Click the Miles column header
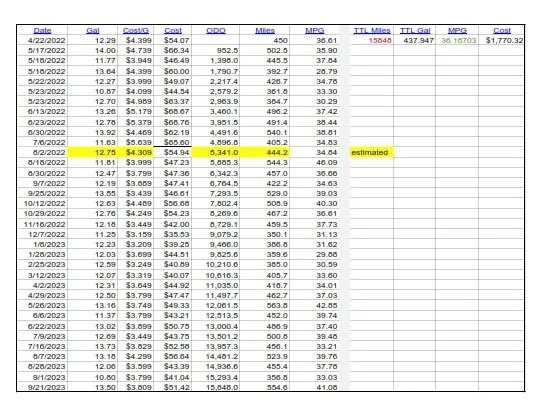 coord(265,31)
